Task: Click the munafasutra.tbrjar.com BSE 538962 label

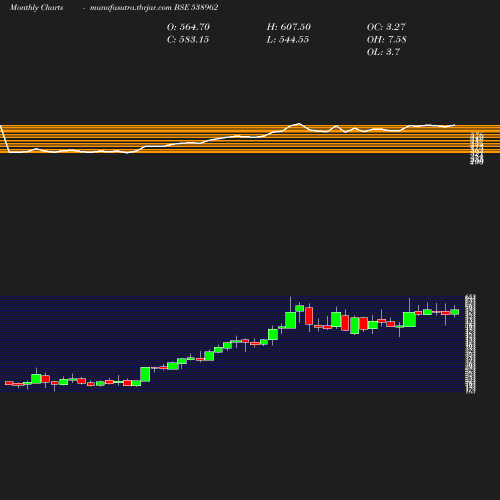Action: (154, 8)
